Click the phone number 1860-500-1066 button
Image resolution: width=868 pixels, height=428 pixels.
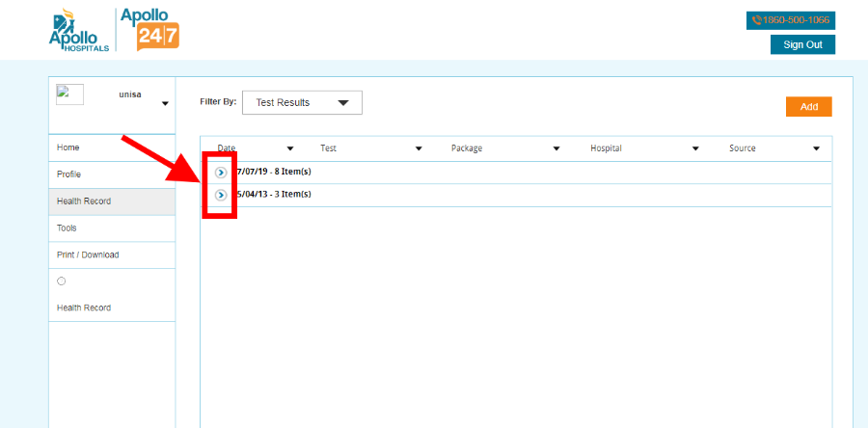790,20
